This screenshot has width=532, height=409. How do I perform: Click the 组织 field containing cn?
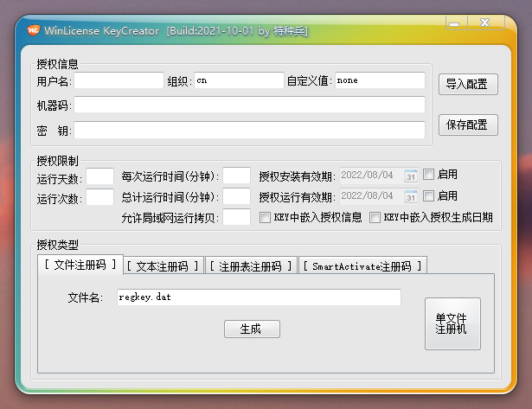coord(239,80)
